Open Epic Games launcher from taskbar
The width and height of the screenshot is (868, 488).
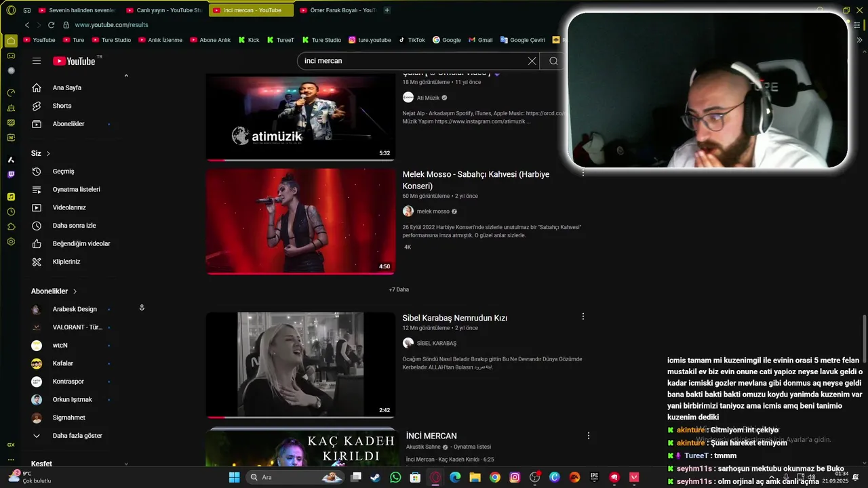coord(594,477)
